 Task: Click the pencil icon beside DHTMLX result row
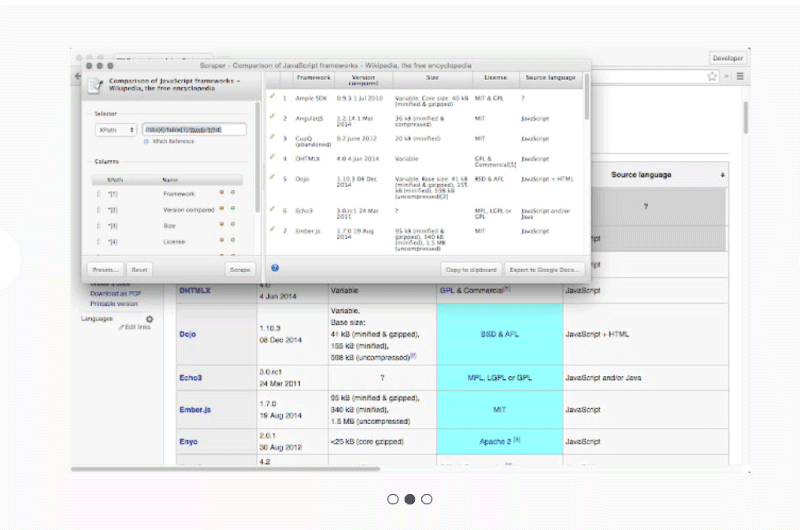pyautogui.click(x=272, y=157)
